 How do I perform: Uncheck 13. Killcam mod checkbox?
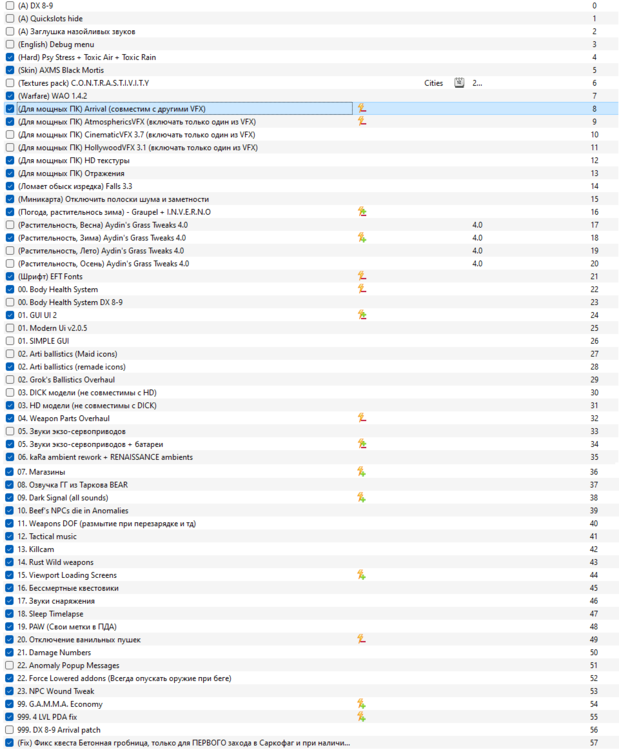10,550
